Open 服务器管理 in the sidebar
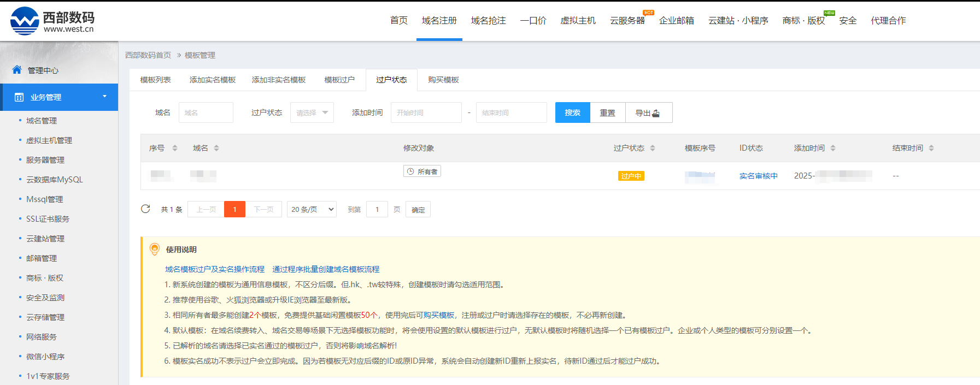 45,160
